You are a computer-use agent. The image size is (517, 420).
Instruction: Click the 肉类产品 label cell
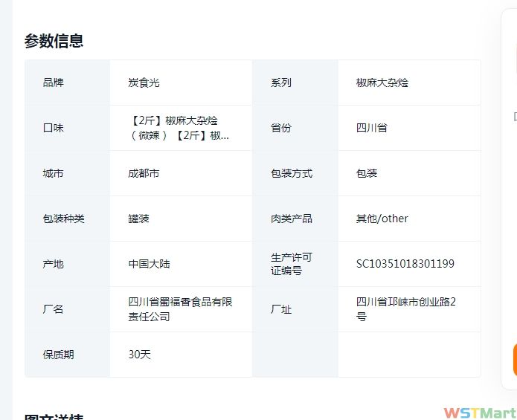tap(291, 219)
